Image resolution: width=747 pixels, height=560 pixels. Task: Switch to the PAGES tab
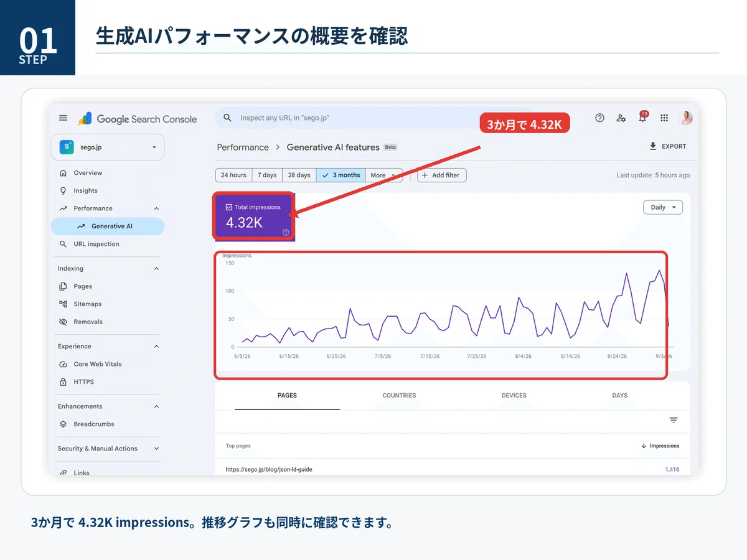pyautogui.click(x=287, y=396)
